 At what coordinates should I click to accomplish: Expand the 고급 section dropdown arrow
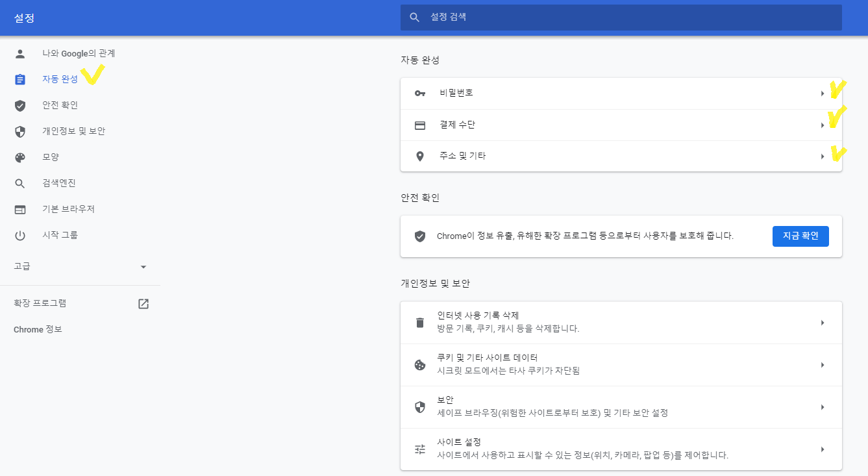[x=143, y=267]
